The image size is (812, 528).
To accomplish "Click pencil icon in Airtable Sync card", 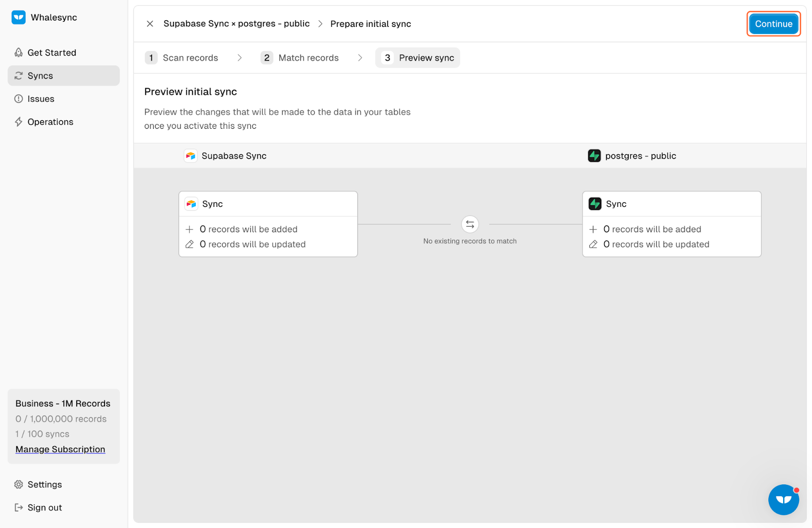I will 189,244.
